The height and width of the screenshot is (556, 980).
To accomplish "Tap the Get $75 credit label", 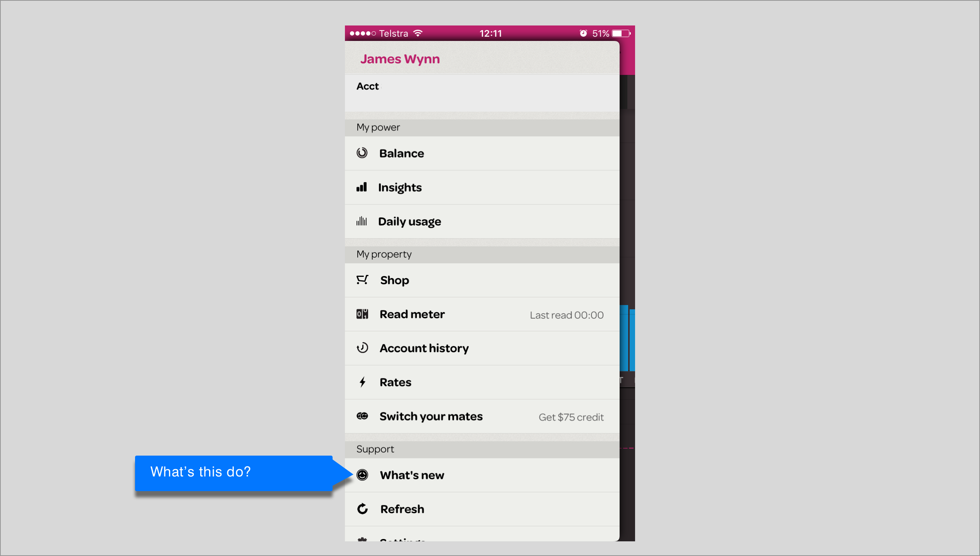I will (571, 417).
